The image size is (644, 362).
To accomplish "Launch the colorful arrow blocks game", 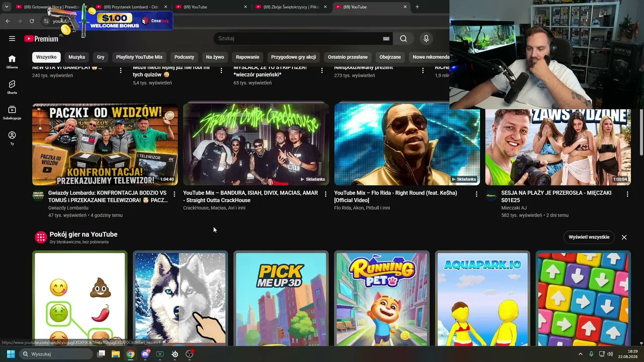I will click(583, 298).
